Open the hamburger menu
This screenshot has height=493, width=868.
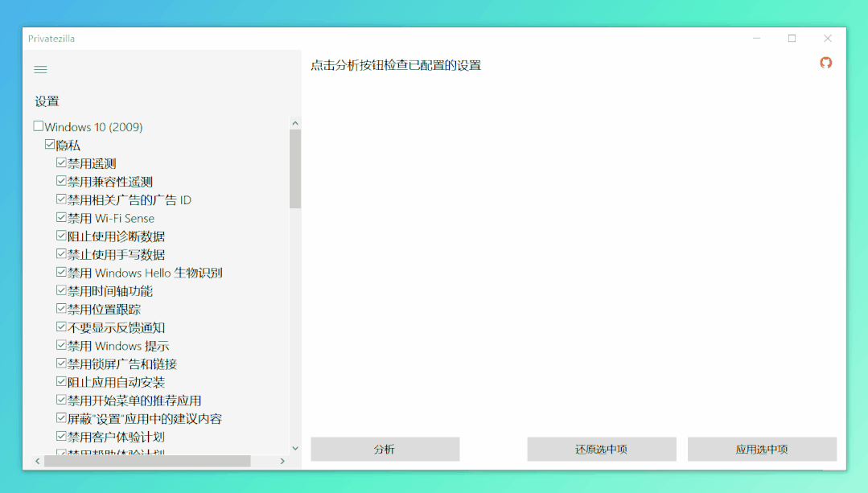[x=40, y=69]
